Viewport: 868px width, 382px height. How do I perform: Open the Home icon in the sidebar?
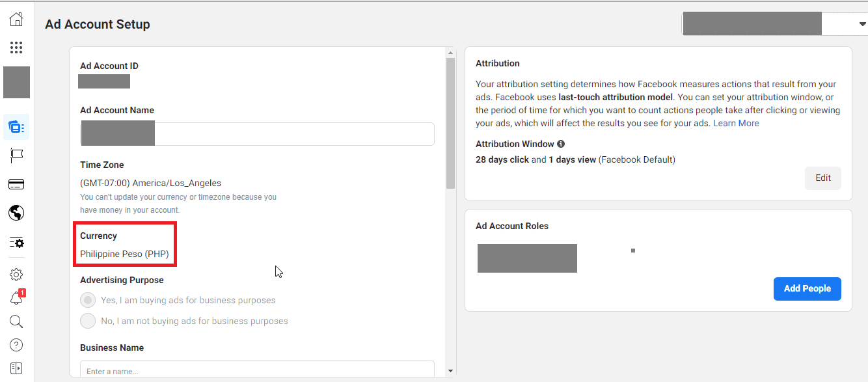point(16,19)
